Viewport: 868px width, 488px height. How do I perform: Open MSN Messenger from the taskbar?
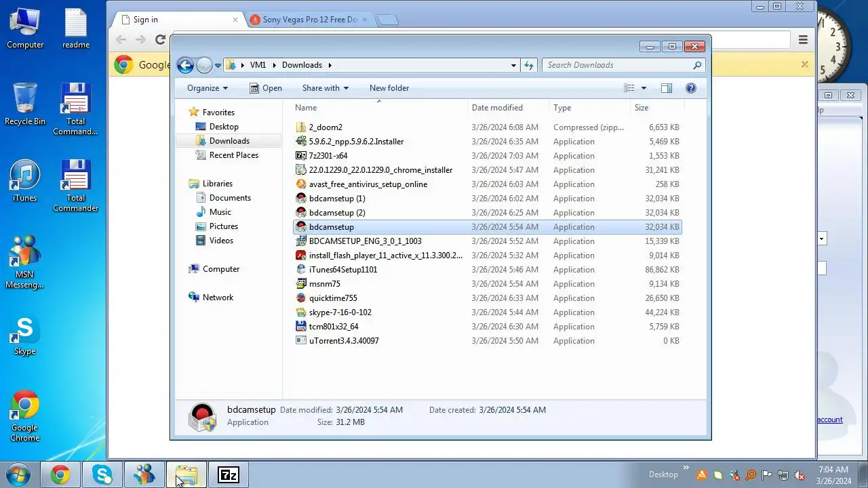click(144, 474)
